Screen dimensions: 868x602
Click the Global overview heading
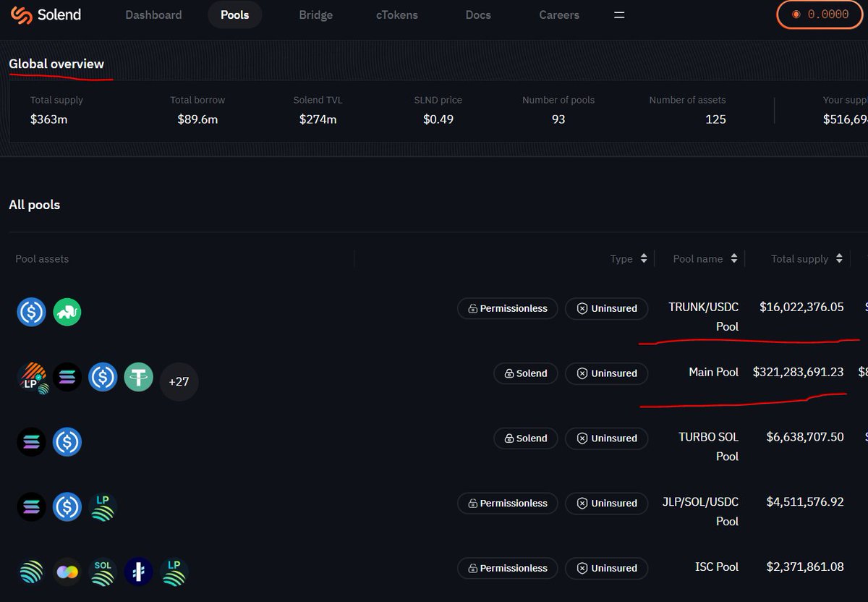(x=56, y=64)
